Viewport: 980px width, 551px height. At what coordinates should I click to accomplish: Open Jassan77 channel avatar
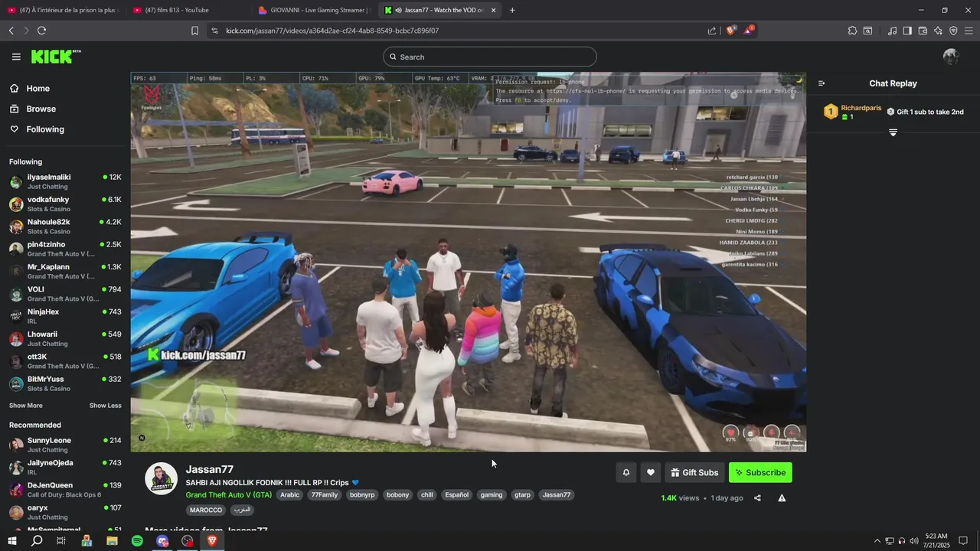point(162,479)
